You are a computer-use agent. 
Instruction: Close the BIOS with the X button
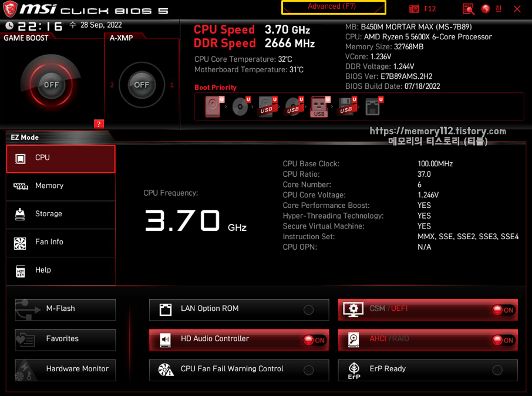tap(517, 9)
